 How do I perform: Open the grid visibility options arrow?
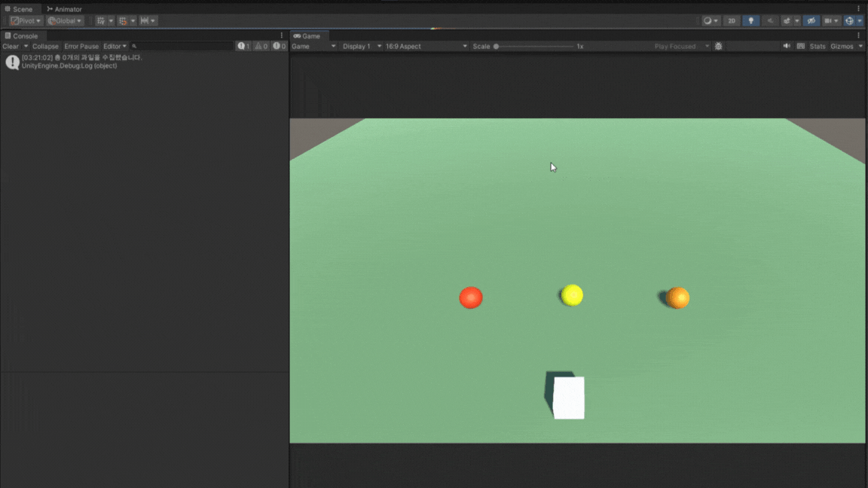(111, 21)
